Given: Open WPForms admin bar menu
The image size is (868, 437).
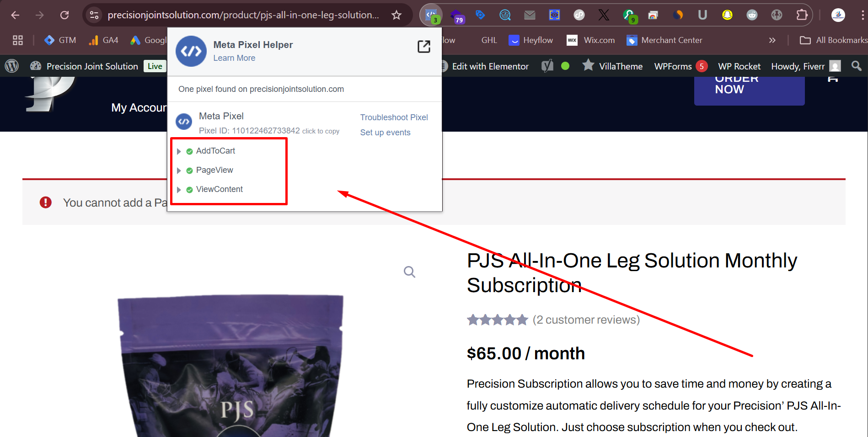Looking at the screenshot, I should click(673, 66).
